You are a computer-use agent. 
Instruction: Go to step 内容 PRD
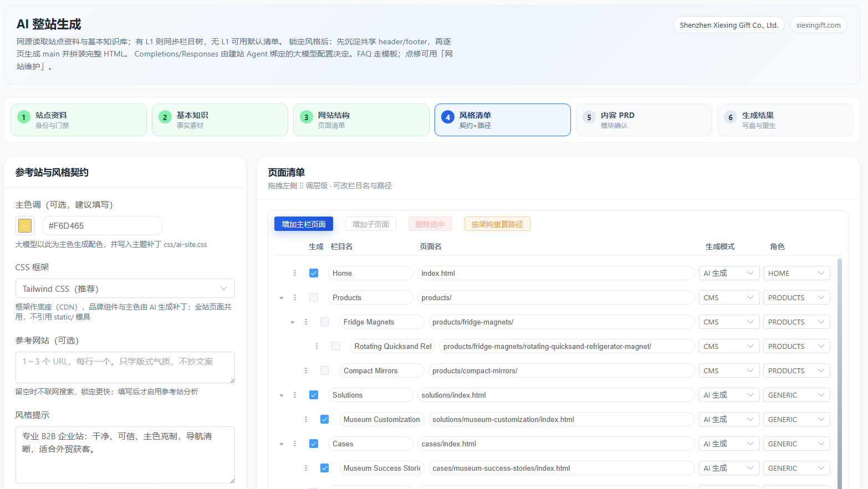coord(644,120)
